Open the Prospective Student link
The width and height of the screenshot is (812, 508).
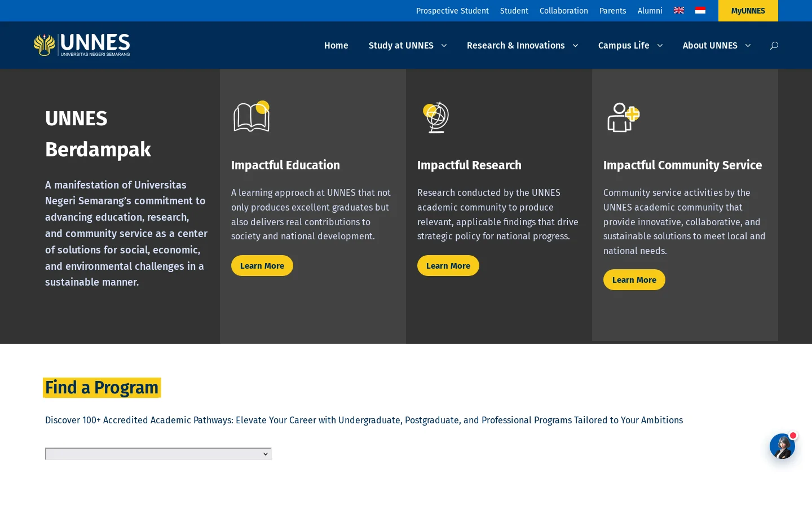coord(452,11)
